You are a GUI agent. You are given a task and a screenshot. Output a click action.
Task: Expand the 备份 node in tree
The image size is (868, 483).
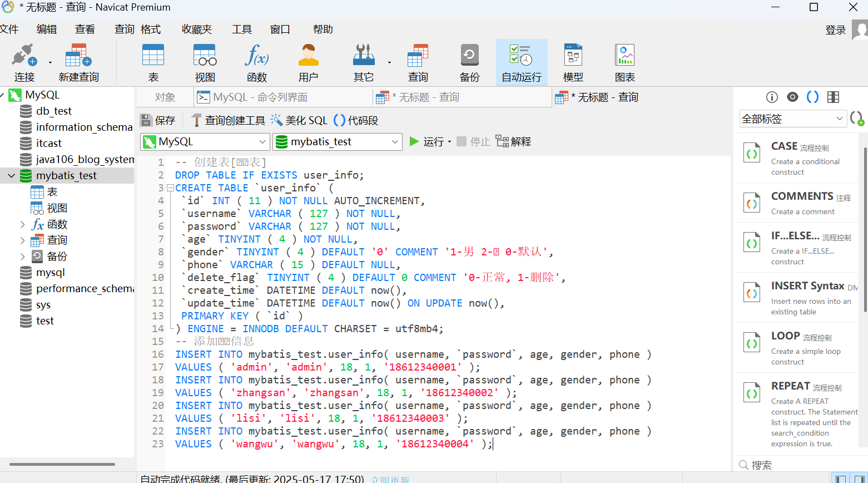click(22, 257)
